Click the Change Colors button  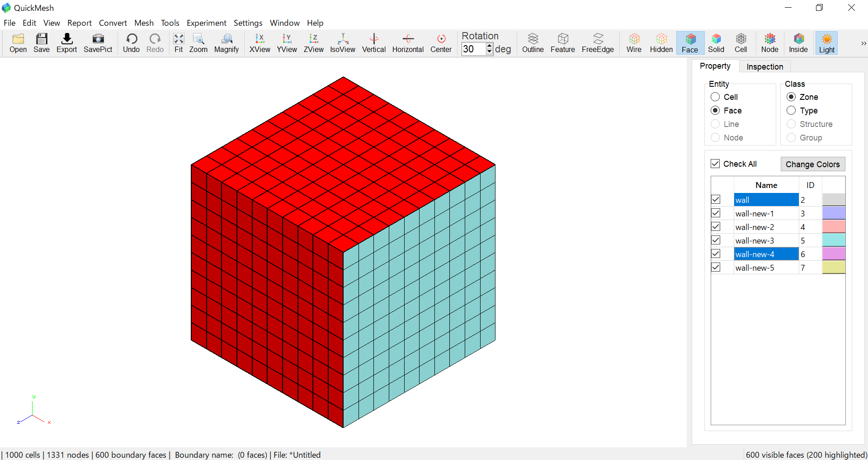point(813,164)
